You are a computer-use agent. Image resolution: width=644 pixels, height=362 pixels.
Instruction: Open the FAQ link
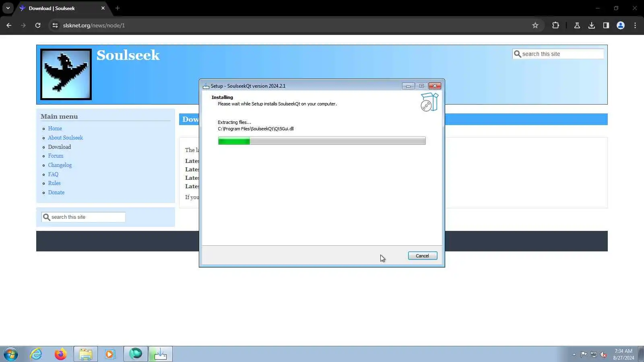53,175
